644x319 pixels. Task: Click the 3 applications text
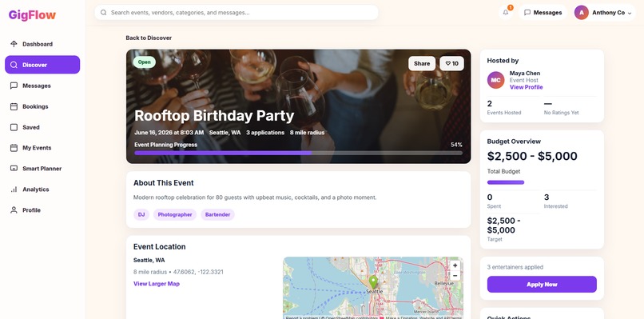[x=265, y=133]
